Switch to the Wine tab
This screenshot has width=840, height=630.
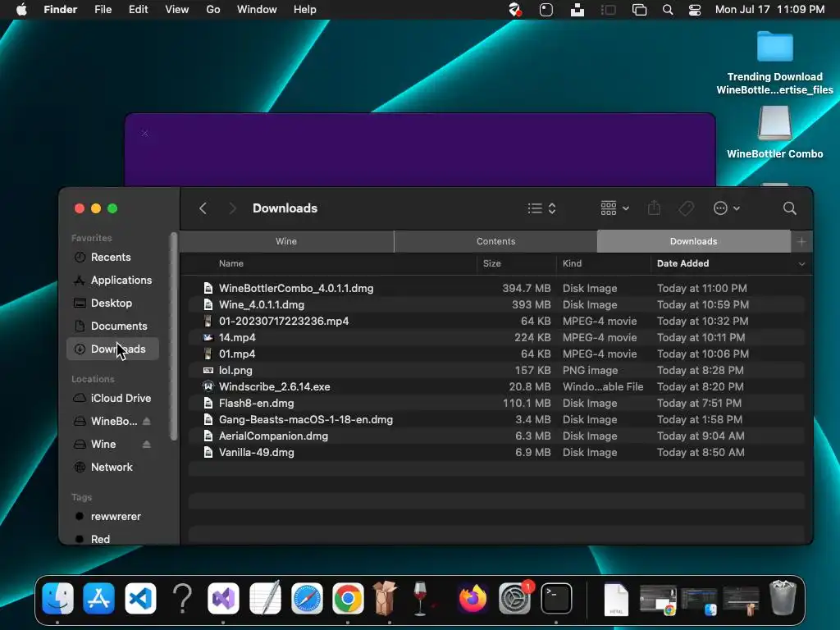tap(286, 242)
